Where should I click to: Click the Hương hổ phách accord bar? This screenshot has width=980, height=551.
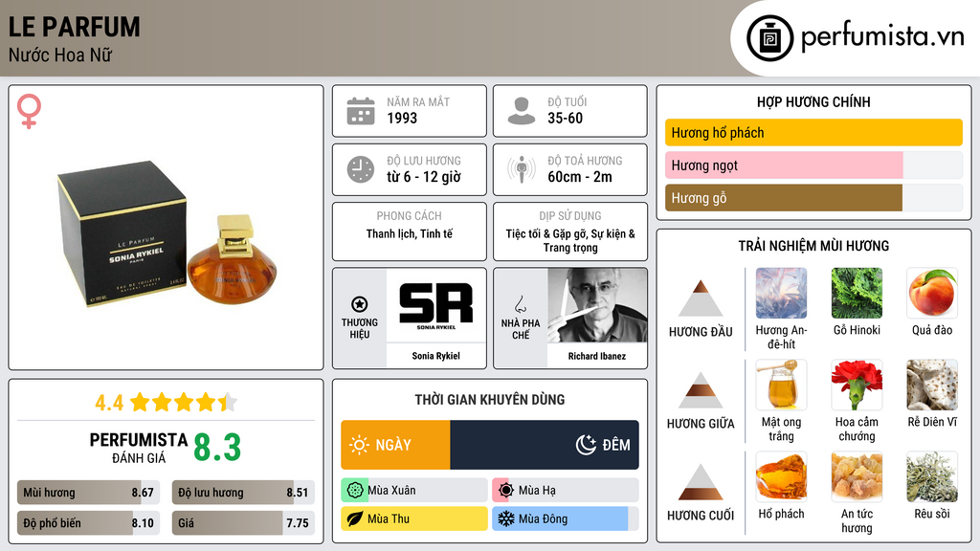(813, 132)
